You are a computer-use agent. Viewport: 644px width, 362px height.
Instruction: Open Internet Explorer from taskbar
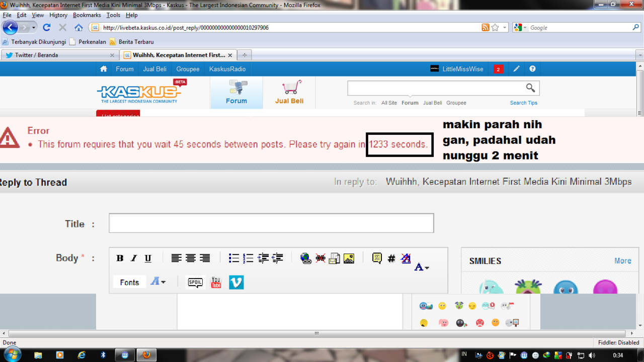pyautogui.click(x=82, y=355)
